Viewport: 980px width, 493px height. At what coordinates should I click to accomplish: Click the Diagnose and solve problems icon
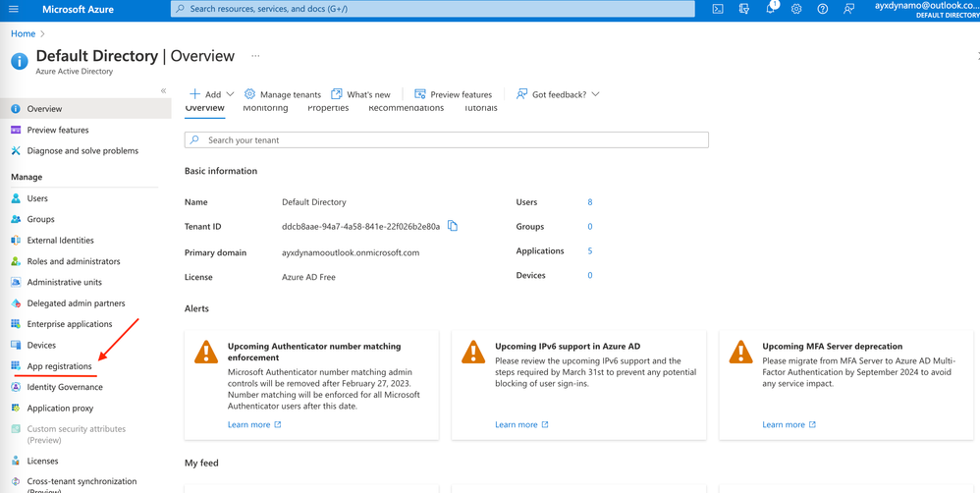pyautogui.click(x=17, y=150)
